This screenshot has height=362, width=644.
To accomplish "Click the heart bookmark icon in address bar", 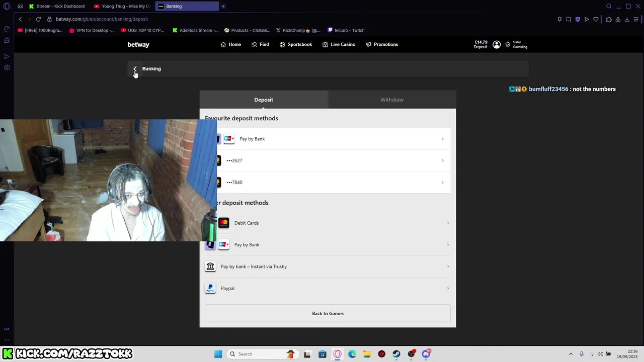I will [596, 19].
